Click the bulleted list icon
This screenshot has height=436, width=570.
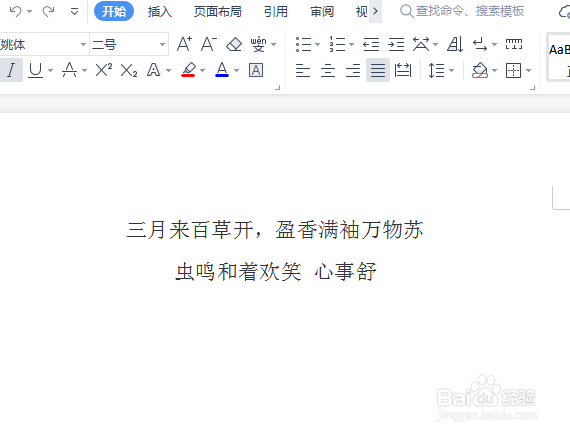[303, 44]
